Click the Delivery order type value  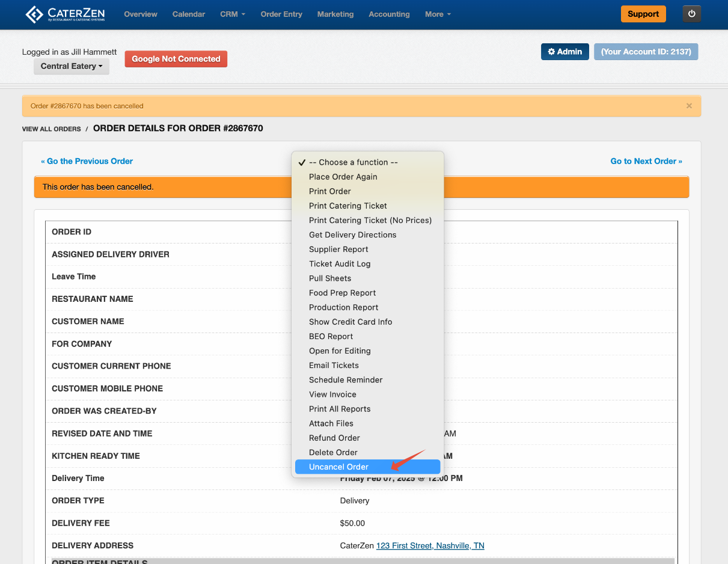355,501
